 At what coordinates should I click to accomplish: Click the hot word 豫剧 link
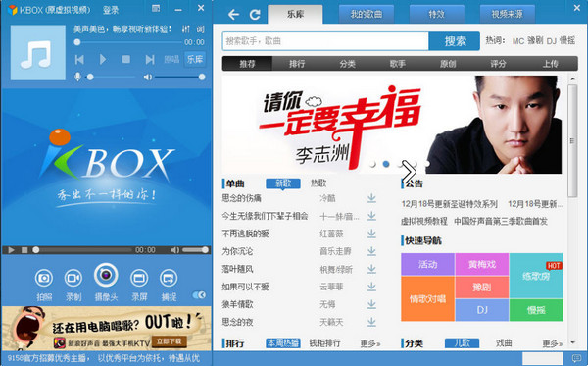(535, 40)
